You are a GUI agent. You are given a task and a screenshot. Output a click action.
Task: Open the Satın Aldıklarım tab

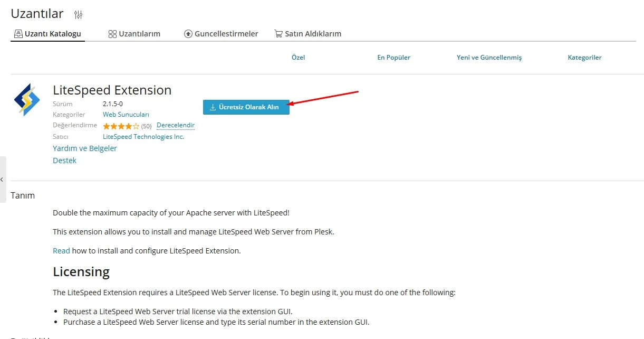307,34
